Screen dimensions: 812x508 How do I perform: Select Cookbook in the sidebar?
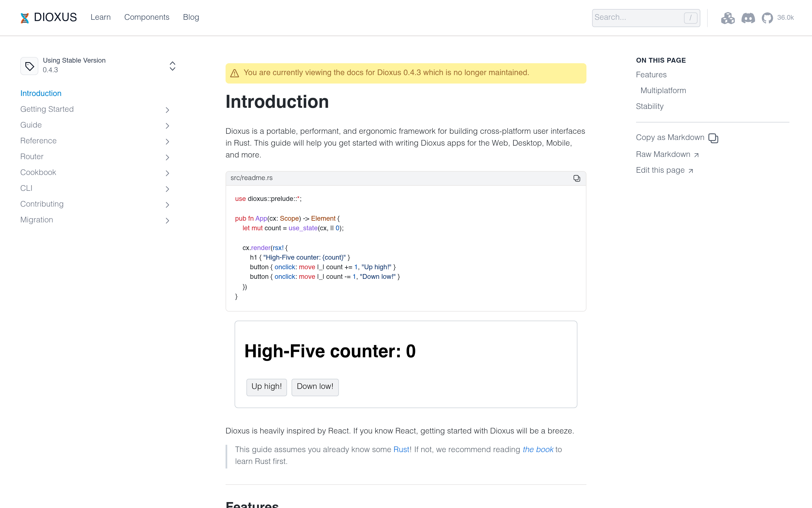pos(38,172)
